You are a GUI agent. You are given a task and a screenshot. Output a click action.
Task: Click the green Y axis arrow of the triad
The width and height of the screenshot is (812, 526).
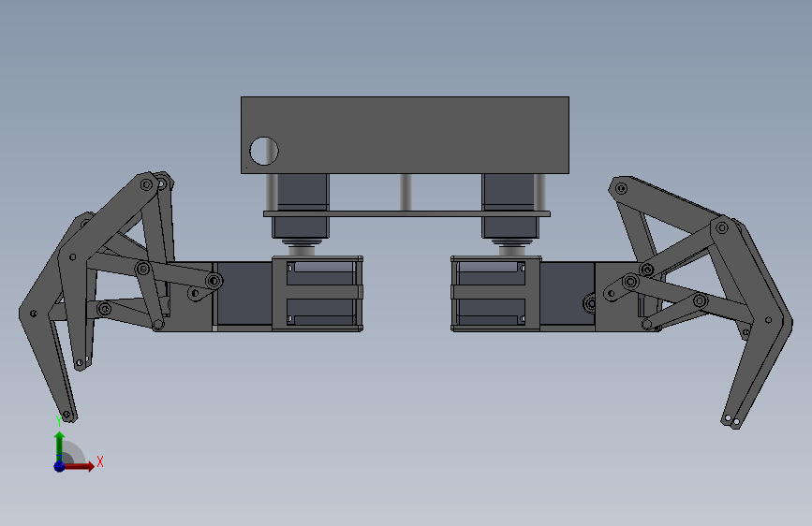point(60,446)
